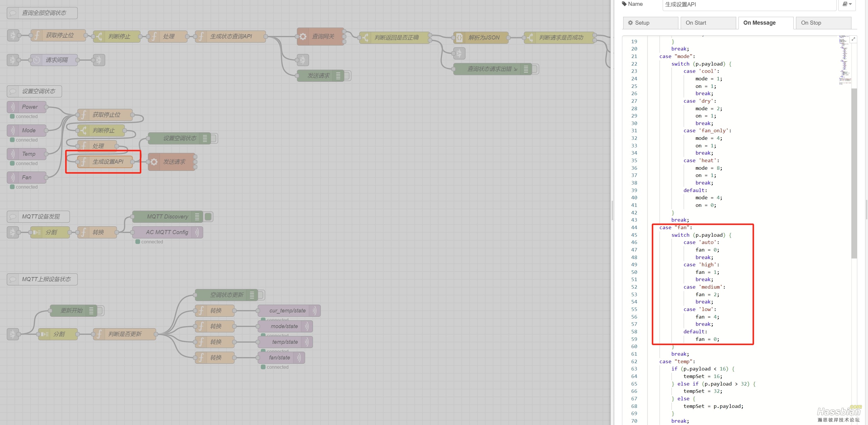This screenshot has width=868, height=425.
Task: Click code line "case 'fan_only':"
Action: 707,131
